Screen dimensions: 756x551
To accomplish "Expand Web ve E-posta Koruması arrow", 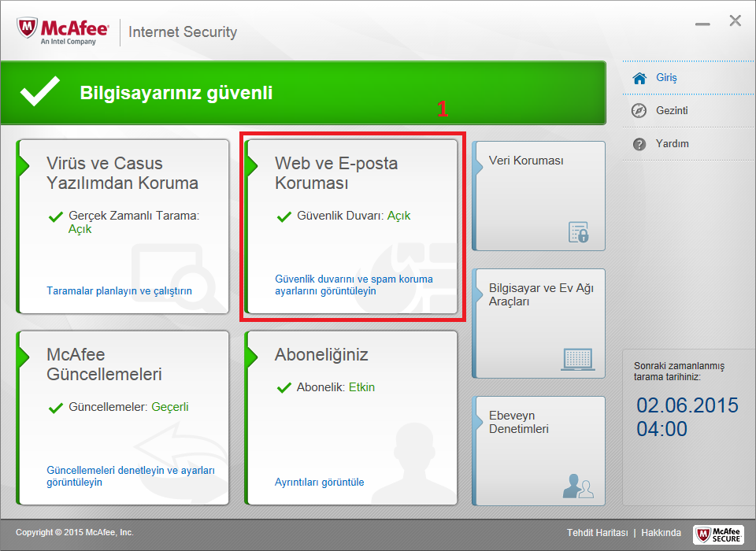I will (252, 165).
